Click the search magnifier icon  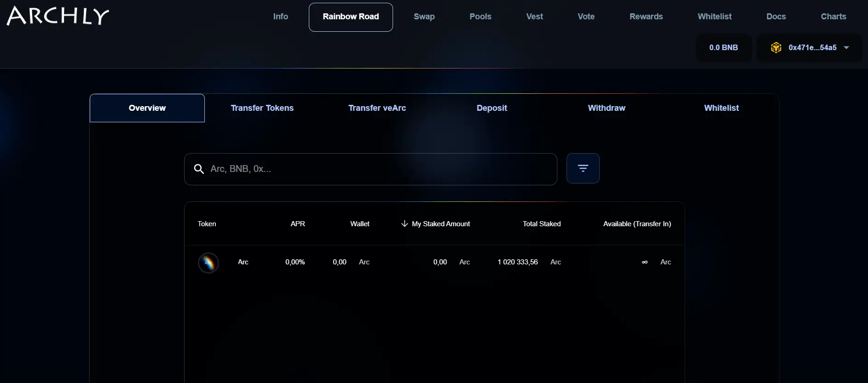[199, 169]
